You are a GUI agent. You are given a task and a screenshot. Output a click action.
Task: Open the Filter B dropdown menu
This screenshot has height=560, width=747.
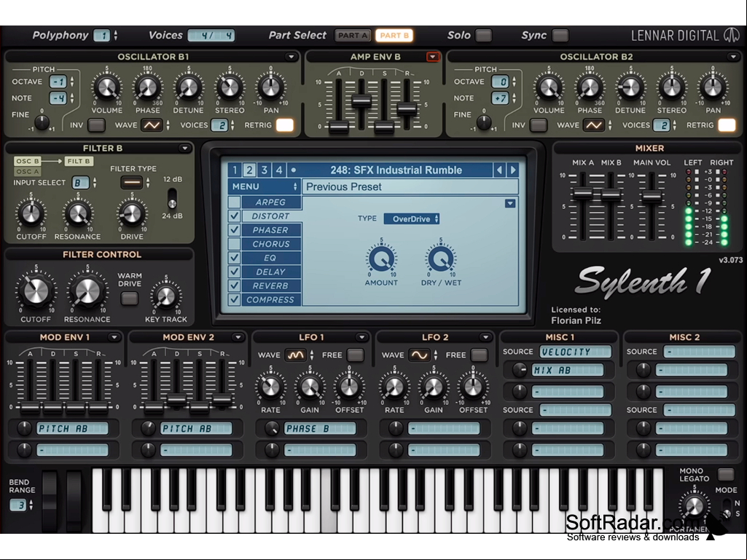click(185, 148)
